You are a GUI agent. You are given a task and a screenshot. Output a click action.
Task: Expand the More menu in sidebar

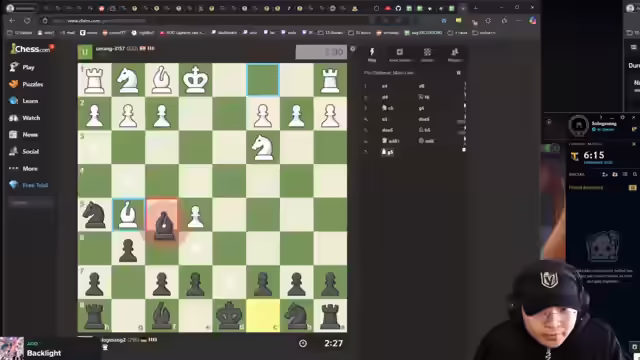click(x=23, y=168)
